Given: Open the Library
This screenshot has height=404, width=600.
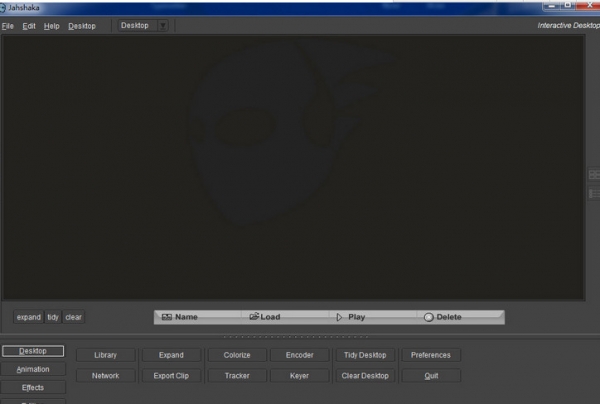Looking at the screenshot, I should click(106, 355).
